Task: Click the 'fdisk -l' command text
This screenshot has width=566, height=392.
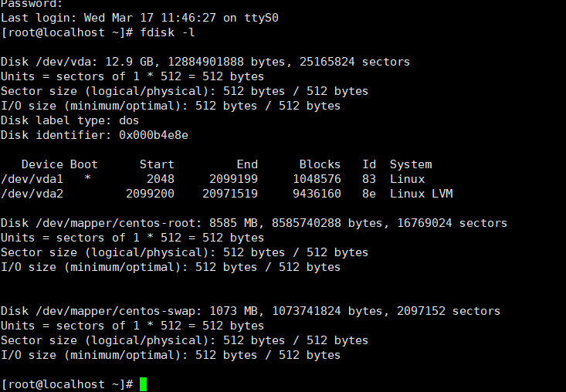Action: click(167, 32)
